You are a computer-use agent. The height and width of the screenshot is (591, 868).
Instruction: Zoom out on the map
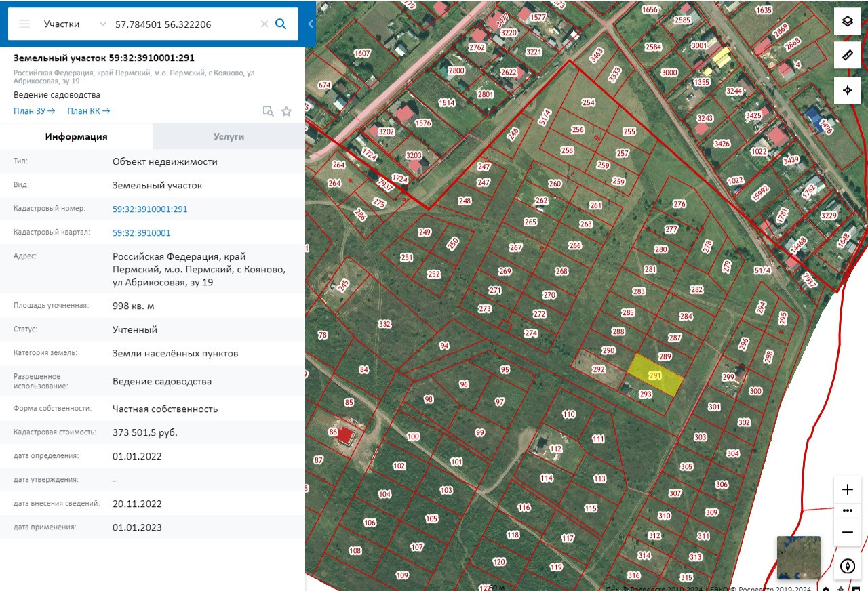[848, 532]
